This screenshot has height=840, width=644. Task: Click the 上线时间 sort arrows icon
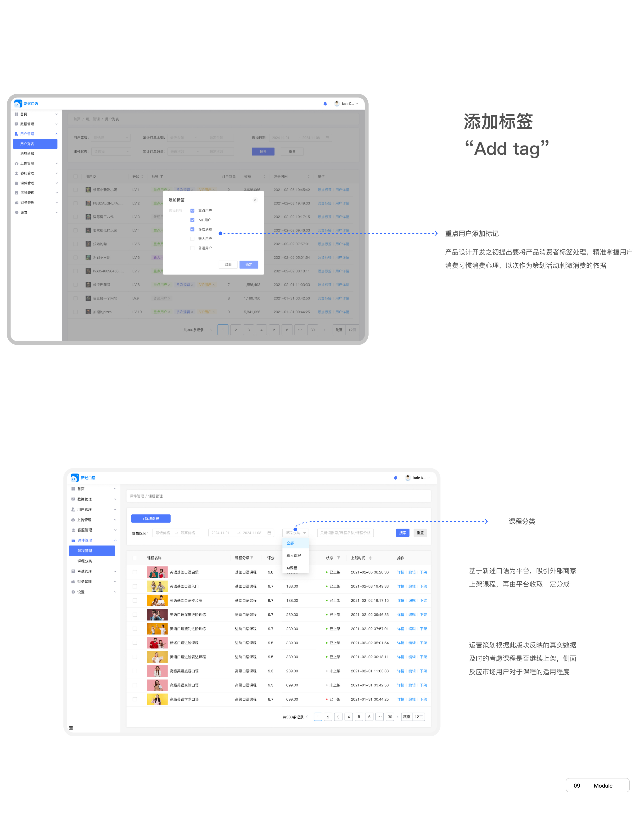pos(370,558)
